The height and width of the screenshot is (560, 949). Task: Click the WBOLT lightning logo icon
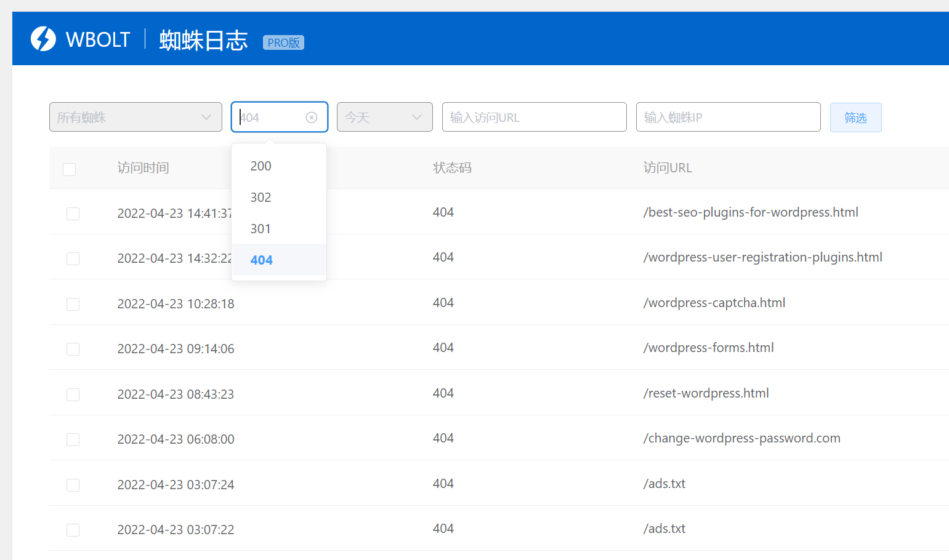click(43, 39)
